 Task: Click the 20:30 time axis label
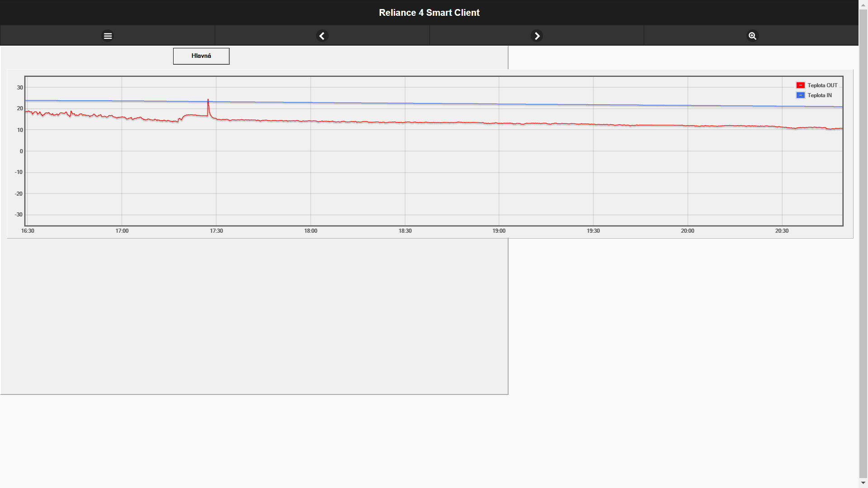coord(782,231)
